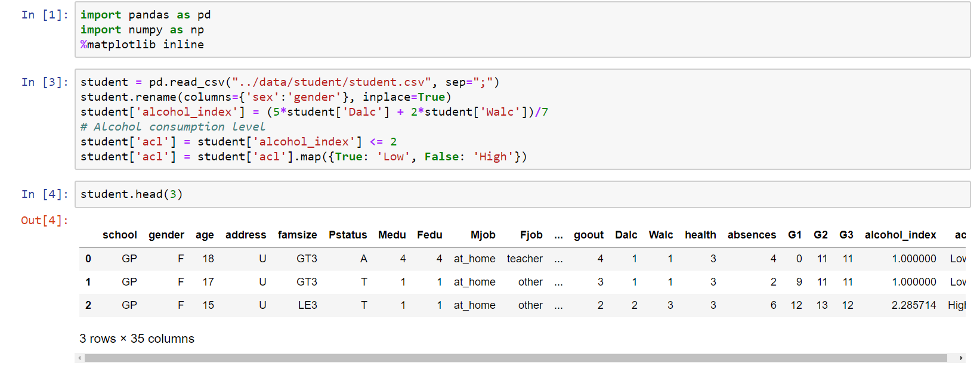Click the 'In [3]:' prompt label
This screenshot has height=369, width=980.
45,82
